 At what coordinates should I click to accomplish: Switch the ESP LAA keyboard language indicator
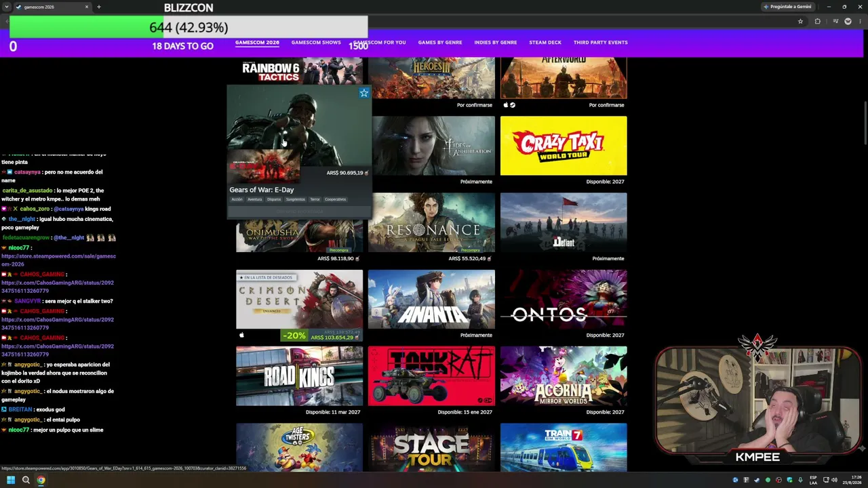pos(813,480)
